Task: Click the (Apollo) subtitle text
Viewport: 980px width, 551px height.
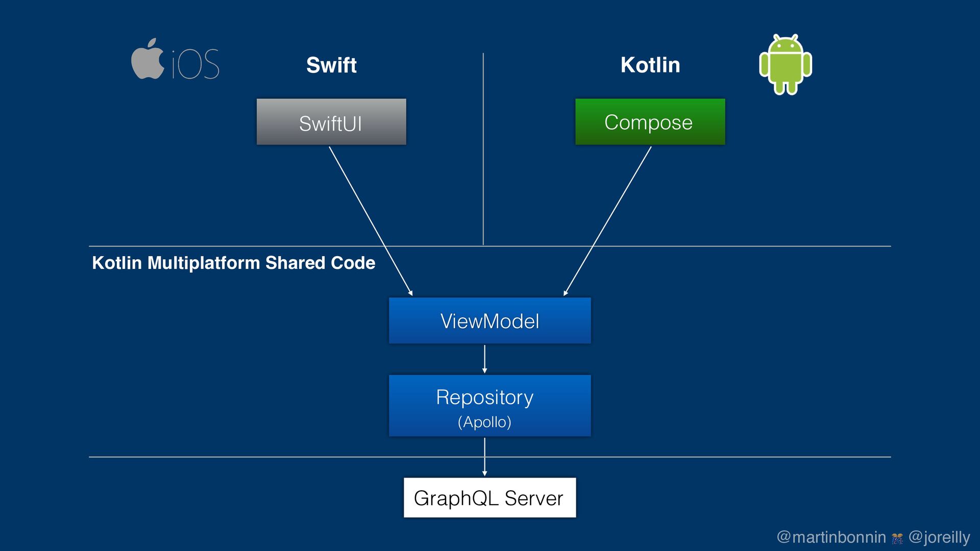Action: pyautogui.click(x=484, y=422)
